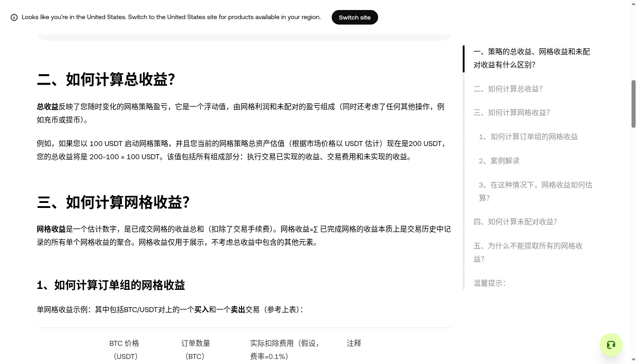Jump to section 一、策略的总收益 in contents
The image size is (637, 364).
coord(531,58)
